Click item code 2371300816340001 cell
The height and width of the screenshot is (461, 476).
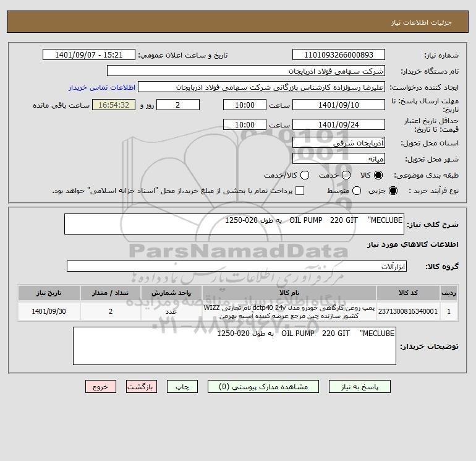408,311
